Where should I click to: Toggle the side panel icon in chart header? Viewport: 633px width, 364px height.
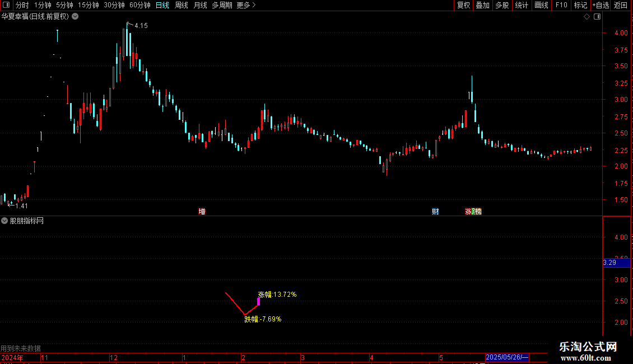coord(597,17)
